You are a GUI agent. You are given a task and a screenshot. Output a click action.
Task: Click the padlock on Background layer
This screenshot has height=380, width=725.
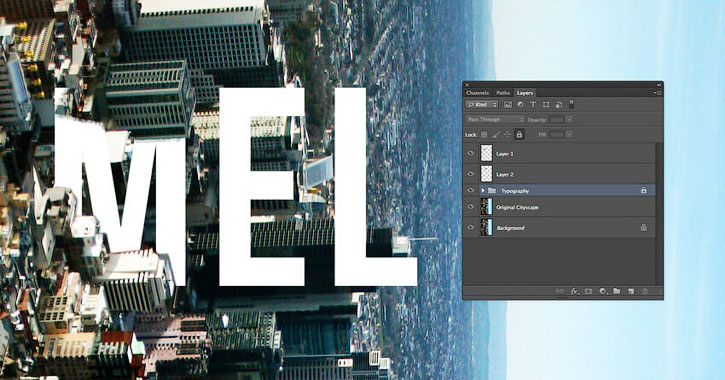[643, 227]
